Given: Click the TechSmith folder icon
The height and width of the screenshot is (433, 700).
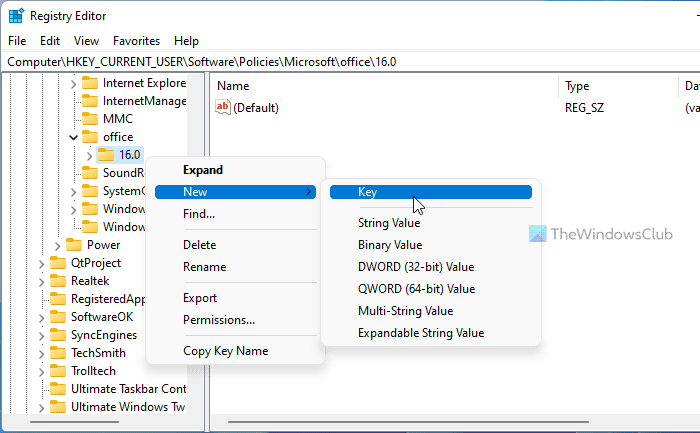Looking at the screenshot, I should [x=58, y=353].
